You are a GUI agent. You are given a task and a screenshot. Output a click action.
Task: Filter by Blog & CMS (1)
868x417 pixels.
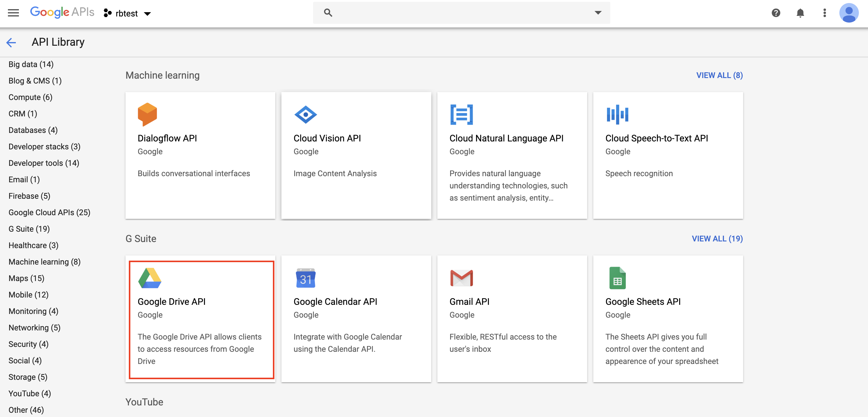(x=35, y=81)
